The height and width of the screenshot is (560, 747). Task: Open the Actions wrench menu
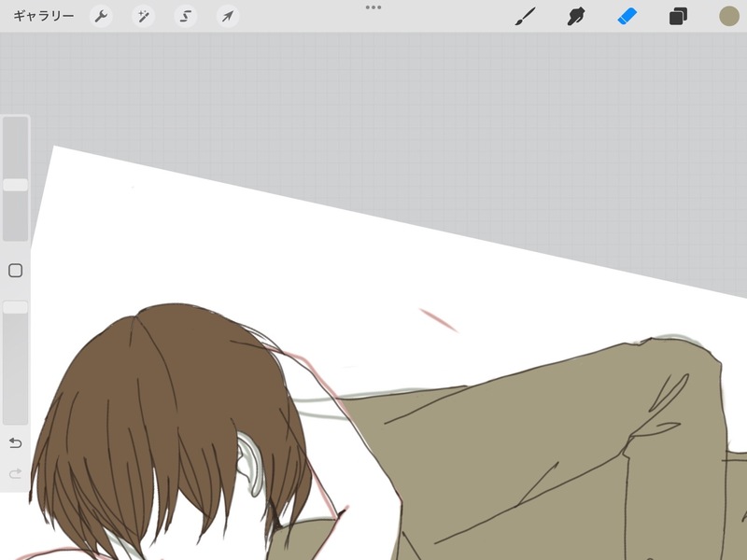click(101, 17)
